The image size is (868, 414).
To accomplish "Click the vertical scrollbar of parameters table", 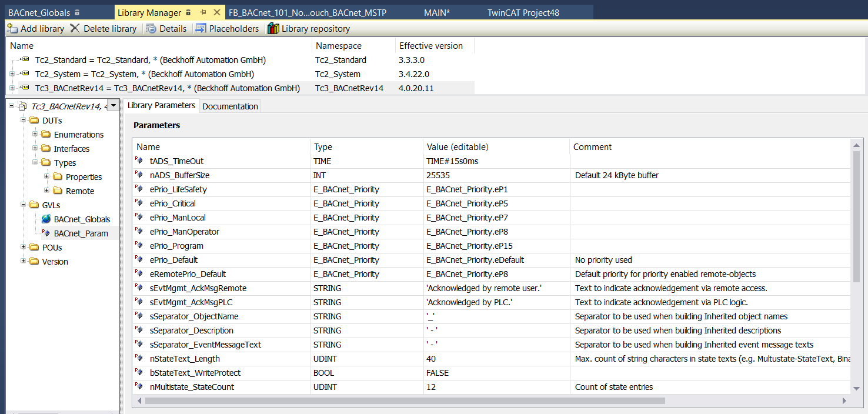I will pyautogui.click(x=857, y=216).
